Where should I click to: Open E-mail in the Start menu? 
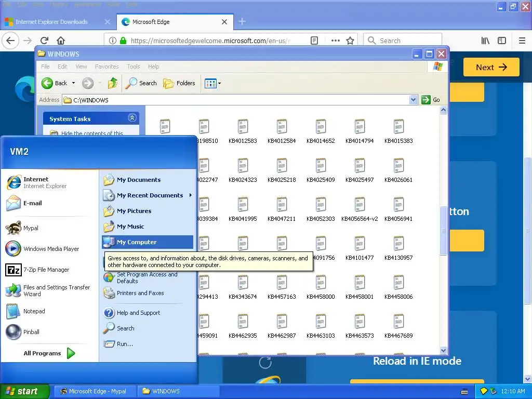24,203
